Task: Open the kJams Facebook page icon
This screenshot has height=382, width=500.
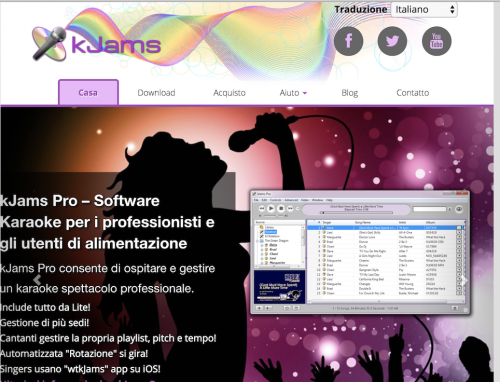Action: [349, 41]
